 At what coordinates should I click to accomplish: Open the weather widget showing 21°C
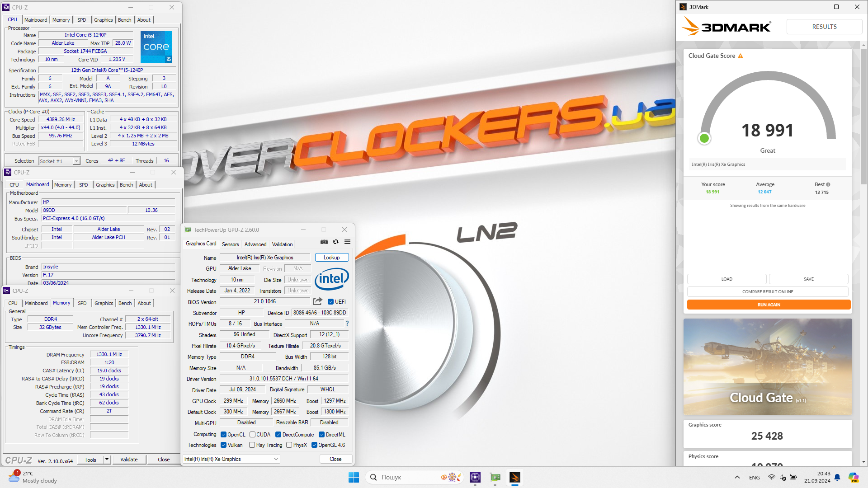point(33,477)
